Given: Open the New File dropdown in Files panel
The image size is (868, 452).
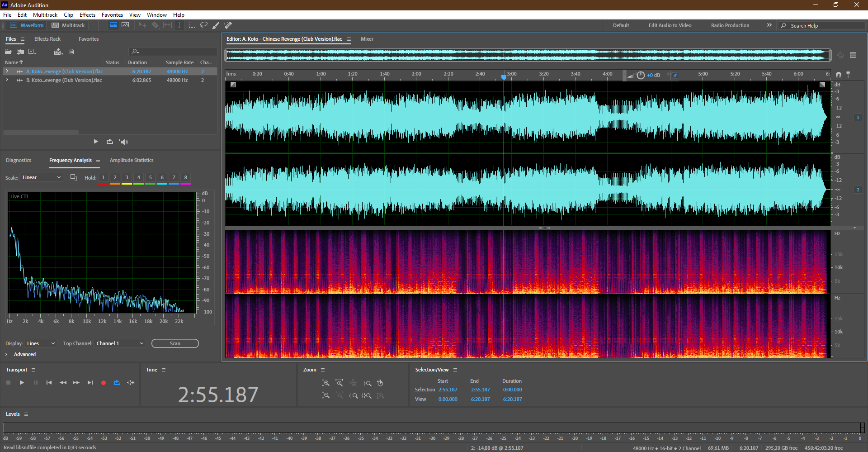Looking at the screenshot, I should pos(32,52).
